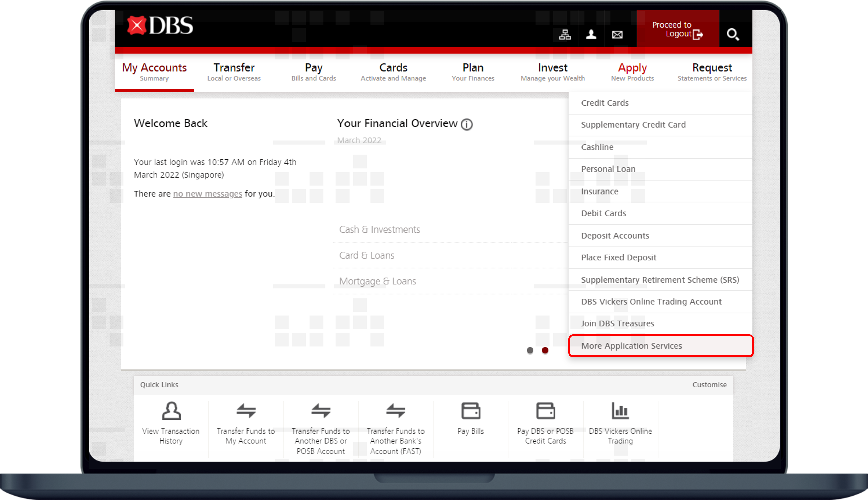
Task: Select the second red carousel dot
Action: tap(545, 350)
